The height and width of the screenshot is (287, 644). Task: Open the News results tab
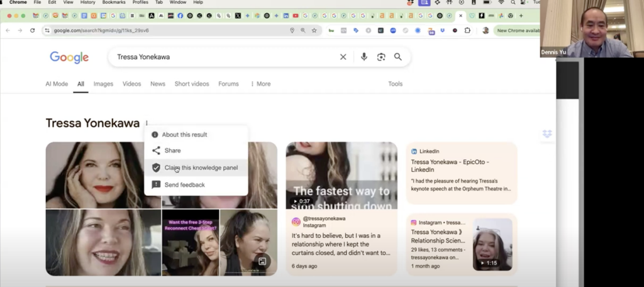(x=158, y=84)
